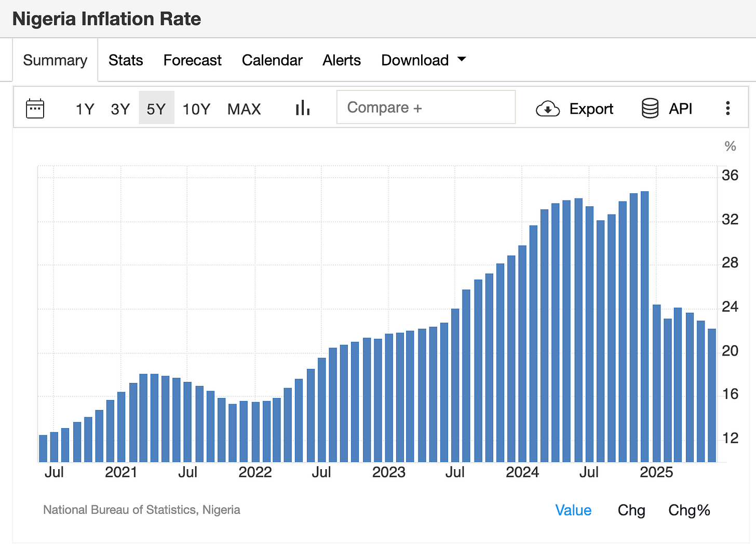Screen dimensions: 756x544
Task: Click the API label
Action: point(681,109)
